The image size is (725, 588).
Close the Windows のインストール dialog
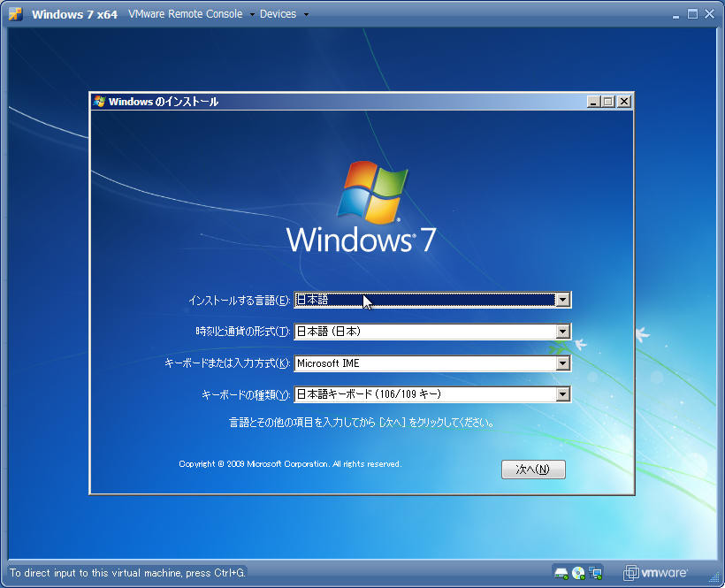(x=624, y=101)
